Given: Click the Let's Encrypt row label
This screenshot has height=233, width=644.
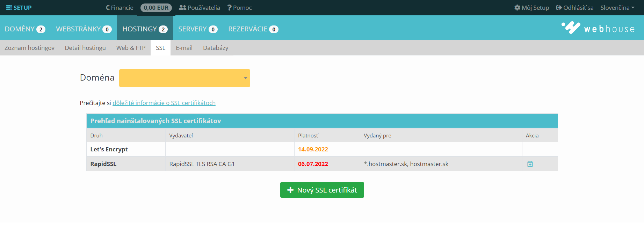Looking at the screenshot, I should (x=109, y=149).
